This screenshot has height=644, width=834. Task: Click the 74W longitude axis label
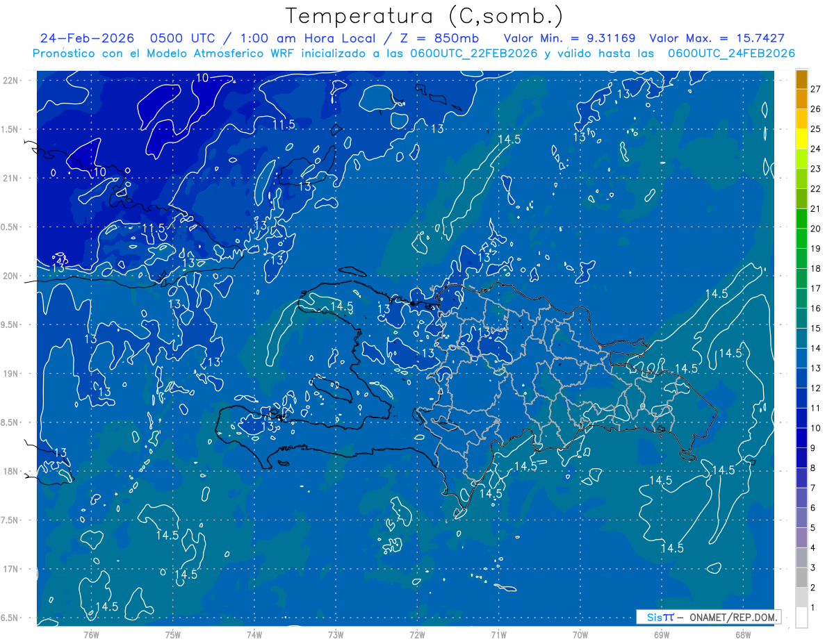254,634
